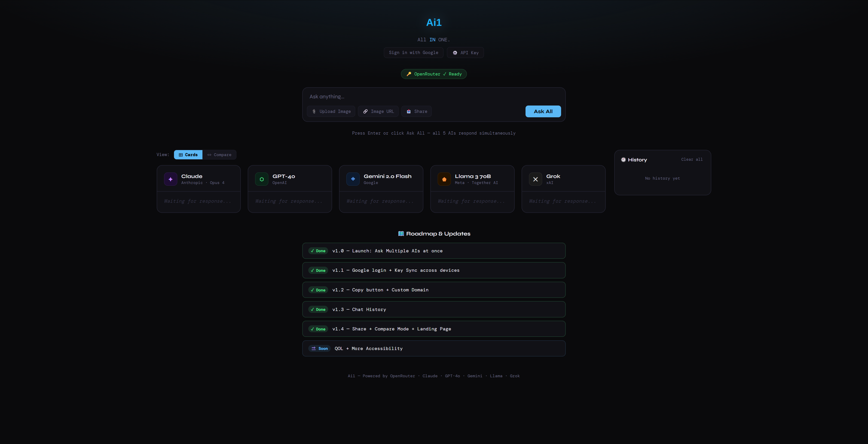Click the Upload Image paperclip icon
Screen dimensions: 868x444
click(x=314, y=112)
